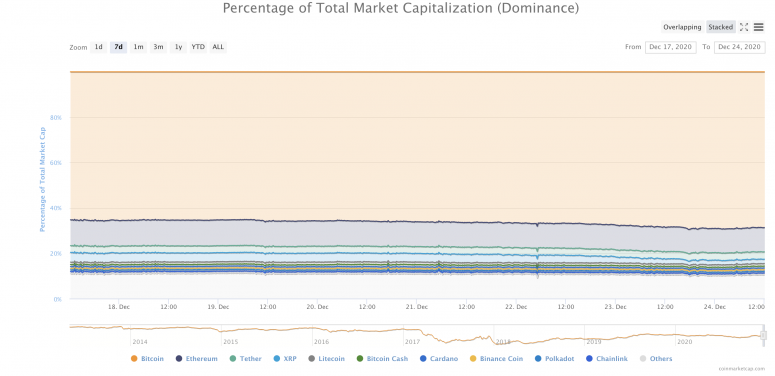This screenshot has height=376, width=775.
Task: Toggle XRP legend marker
Action: tap(277, 359)
